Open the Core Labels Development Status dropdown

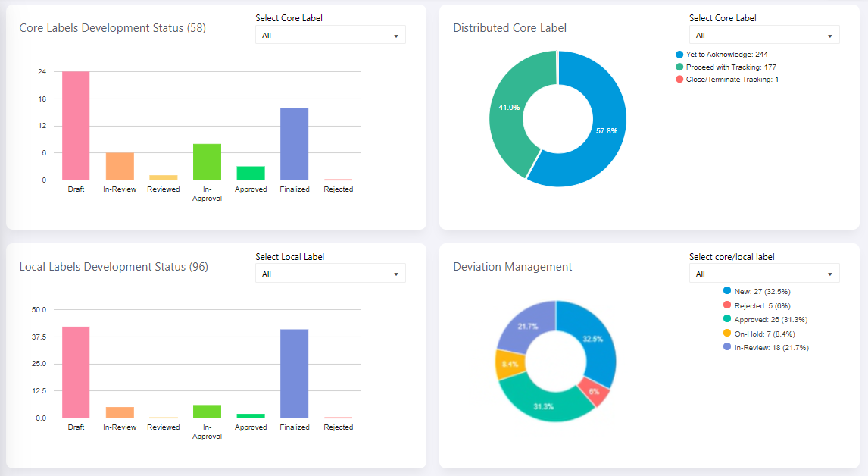coord(329,35)
